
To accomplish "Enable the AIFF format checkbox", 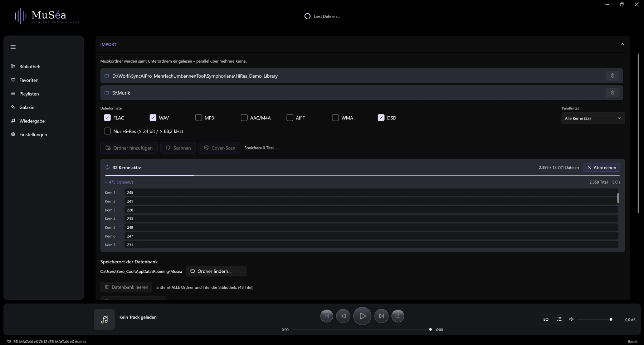I will point(290,118).
